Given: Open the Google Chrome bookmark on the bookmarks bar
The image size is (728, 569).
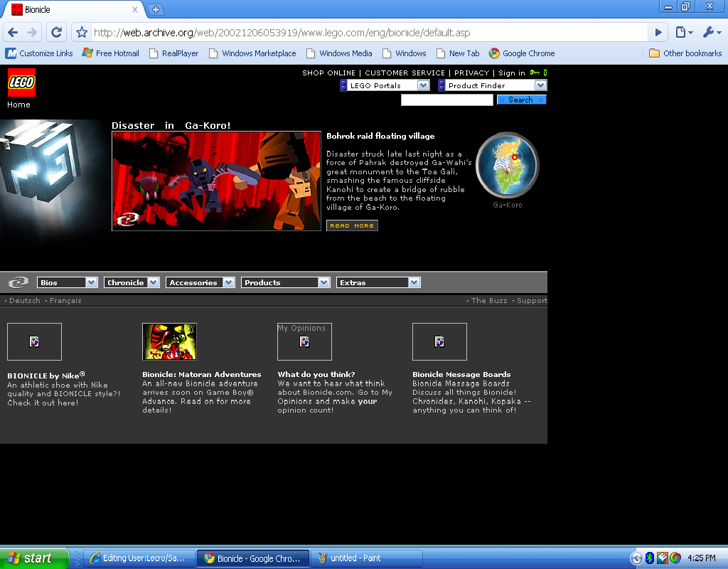Looking at the screenshot, I should point(523,53).
